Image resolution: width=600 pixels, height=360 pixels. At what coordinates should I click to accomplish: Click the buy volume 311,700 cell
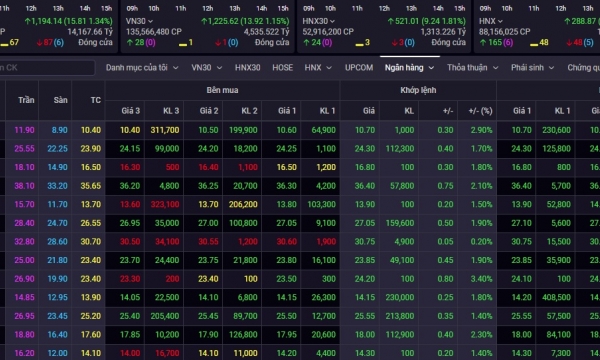(165, 130)
